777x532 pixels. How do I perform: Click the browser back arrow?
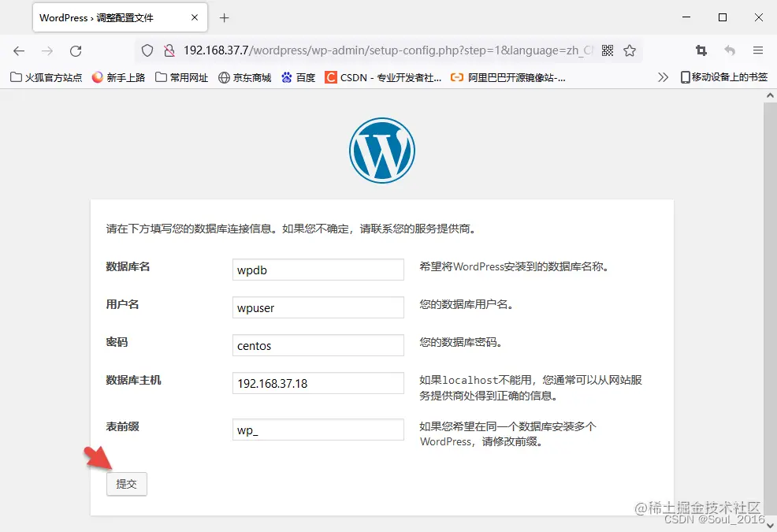click(x=19, y=50)
